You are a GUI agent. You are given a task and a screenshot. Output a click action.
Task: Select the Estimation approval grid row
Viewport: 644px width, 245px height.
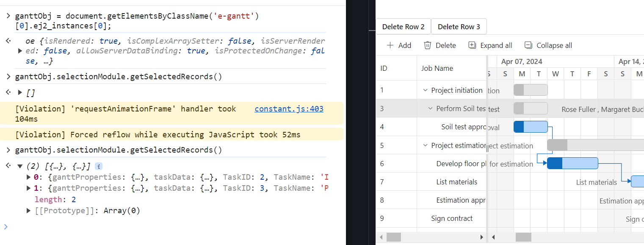pos(431,200)
